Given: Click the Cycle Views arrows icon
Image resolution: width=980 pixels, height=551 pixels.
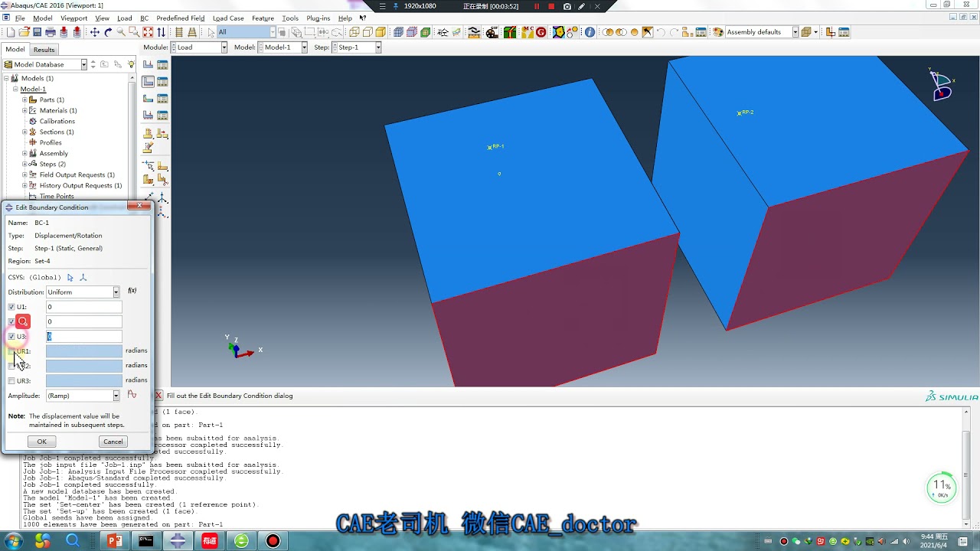Looking at the screenshot, I should pyautogui.click(x=161, y=32).
